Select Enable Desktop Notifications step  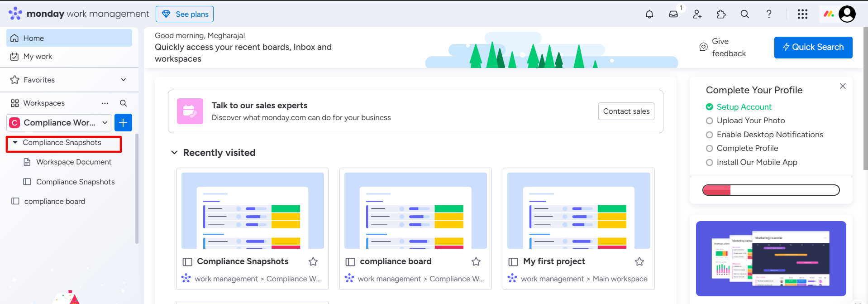[764, 135]
